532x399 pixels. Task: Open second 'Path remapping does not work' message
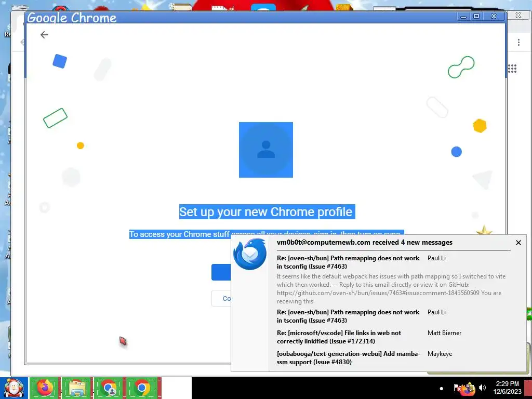point(348,316)
